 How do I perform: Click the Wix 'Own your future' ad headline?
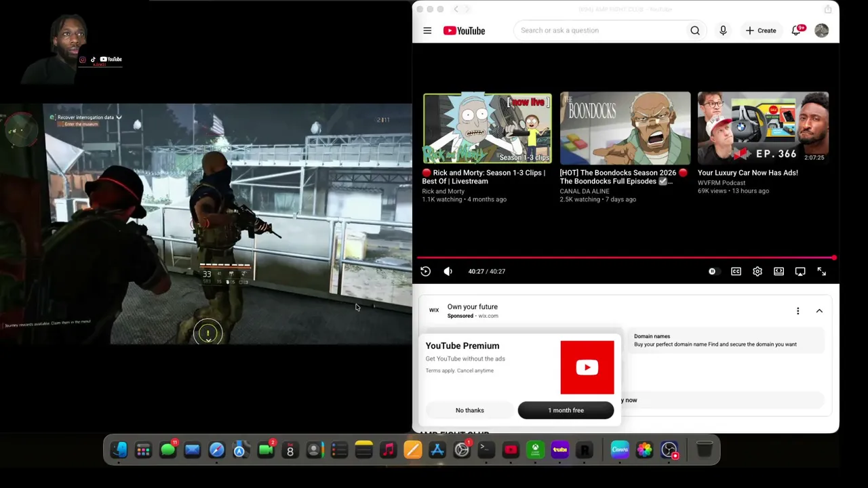(472, 307)
